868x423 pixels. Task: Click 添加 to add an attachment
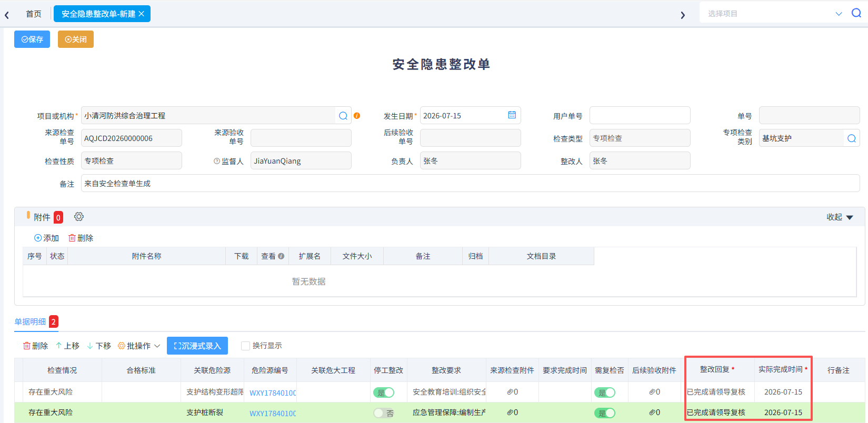[x=46, y=238]
